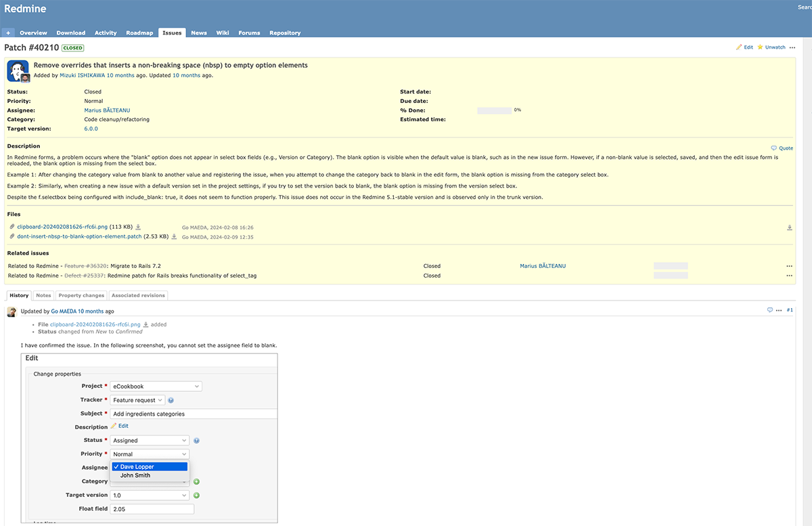Open the Target version 6.0.0 link
The height and width of the screenshot is (526, 812).
coord(90,128)
